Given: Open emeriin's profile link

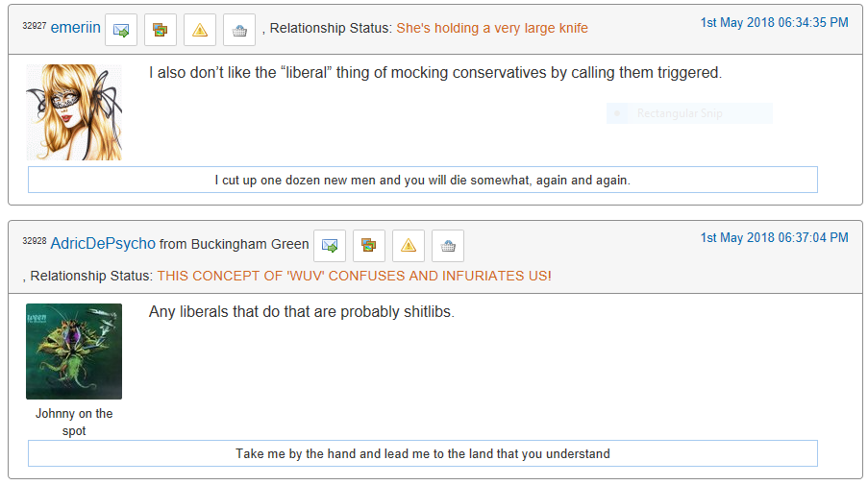Looking at the screenshot, I should 75,27.
